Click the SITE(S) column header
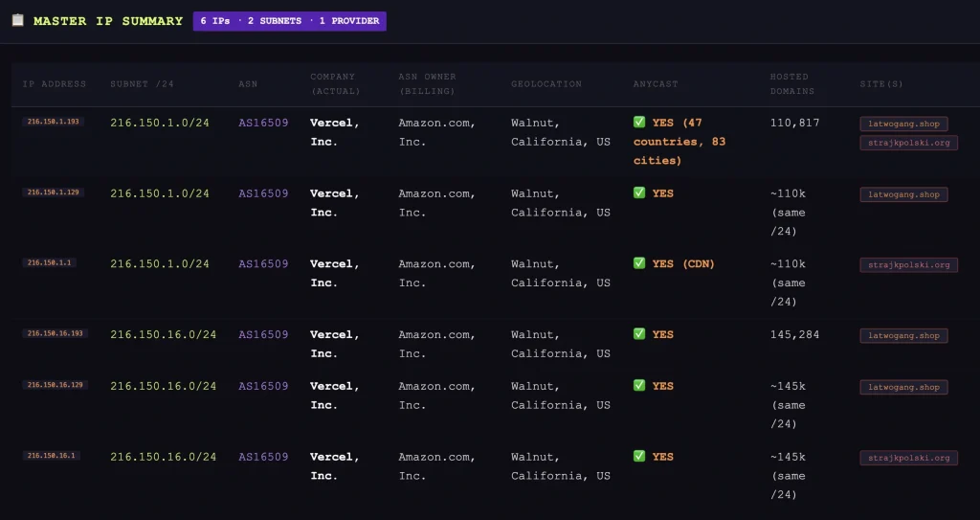 coord(881,84)
